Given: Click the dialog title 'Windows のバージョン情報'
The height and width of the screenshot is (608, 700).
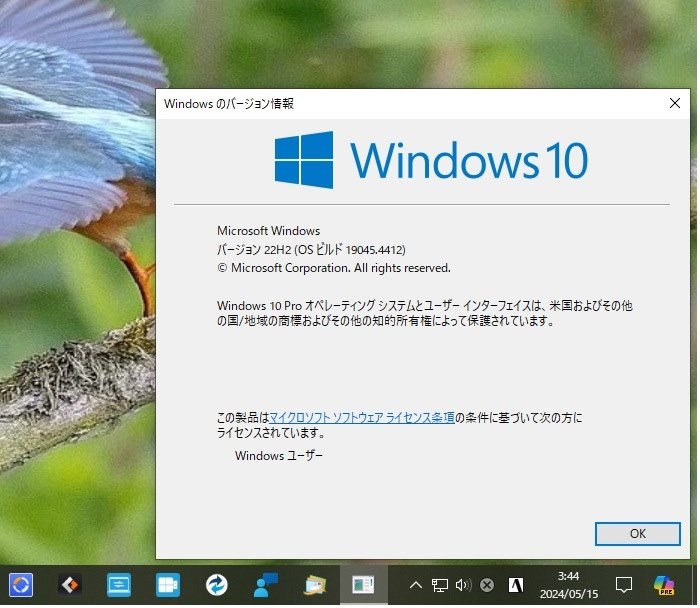Looking at the screenshot, I should click(x=229, y=104).
